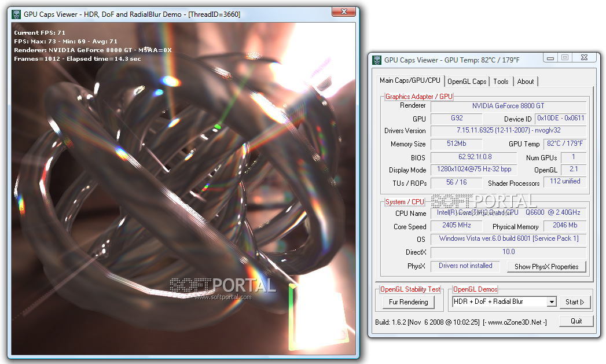Quit GPU Caps Viewer
This screenshot has width=606, height=364.
coord(576,321)
